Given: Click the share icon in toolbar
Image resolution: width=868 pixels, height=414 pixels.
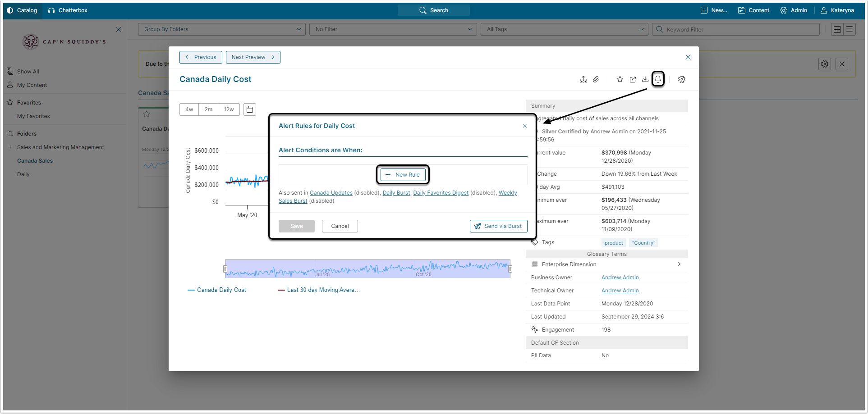Looking at the screenshot, I should [633, 79].
